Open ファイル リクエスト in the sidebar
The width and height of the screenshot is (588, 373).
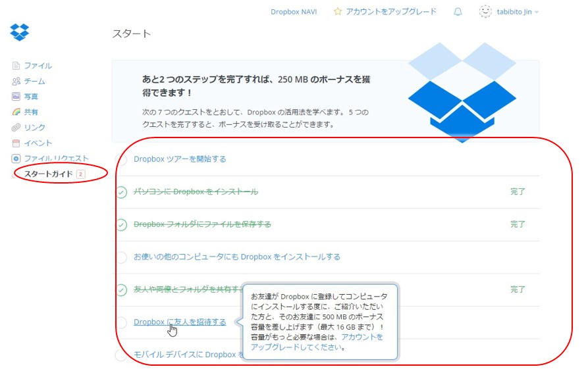(56, 159)
